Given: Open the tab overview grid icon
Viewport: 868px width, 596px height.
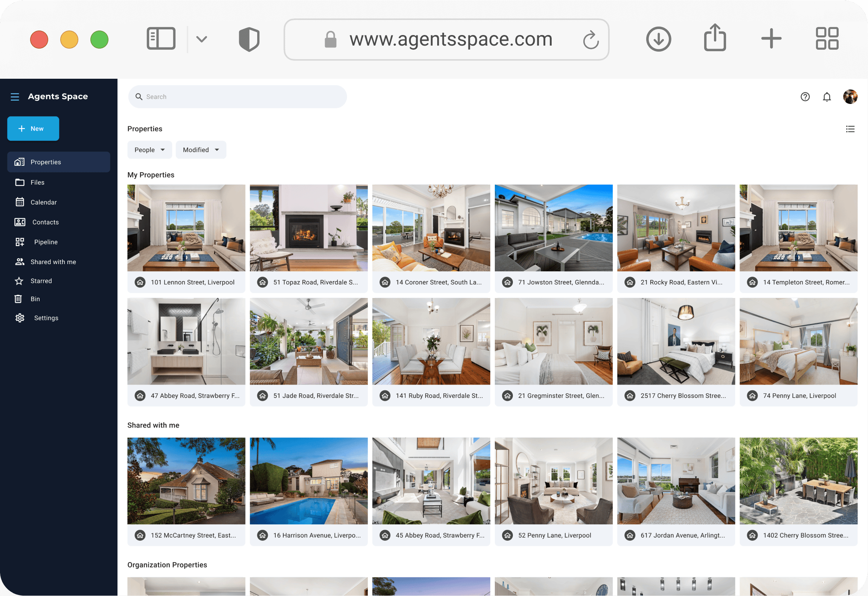Looking at the screenshot, I should pos(827,38).
